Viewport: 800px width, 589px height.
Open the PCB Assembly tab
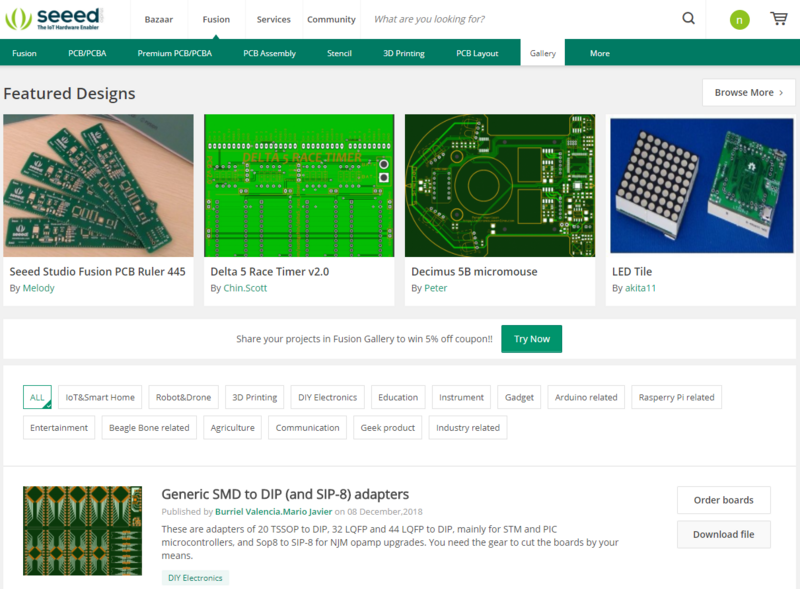269,53
